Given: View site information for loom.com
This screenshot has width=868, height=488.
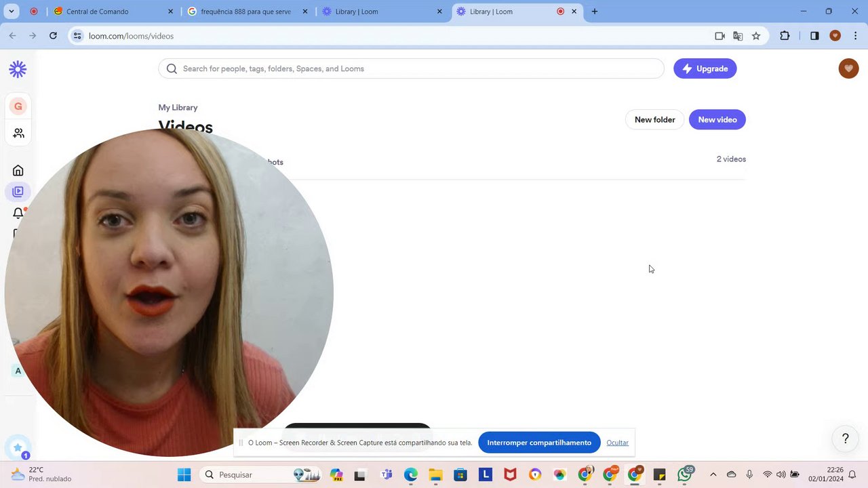Looking at the screenshot, I should tap(77, 36).
